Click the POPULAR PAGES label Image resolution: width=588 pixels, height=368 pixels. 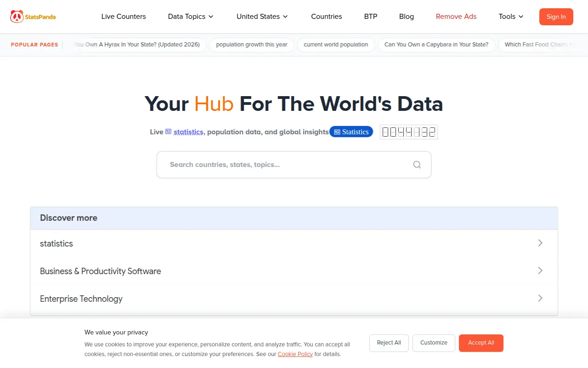34,45
